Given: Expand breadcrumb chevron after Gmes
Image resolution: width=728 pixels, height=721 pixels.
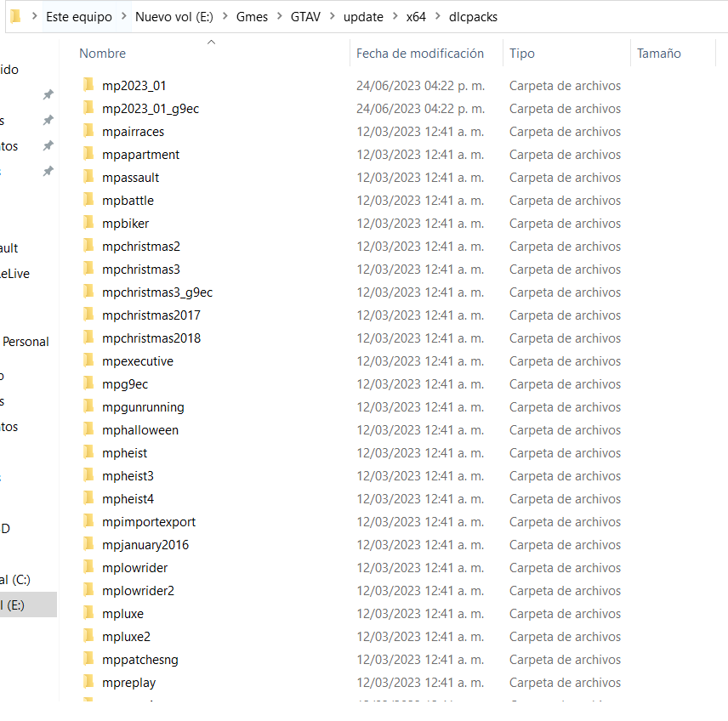Looking at the screenshot, I should tap(280, 16).
